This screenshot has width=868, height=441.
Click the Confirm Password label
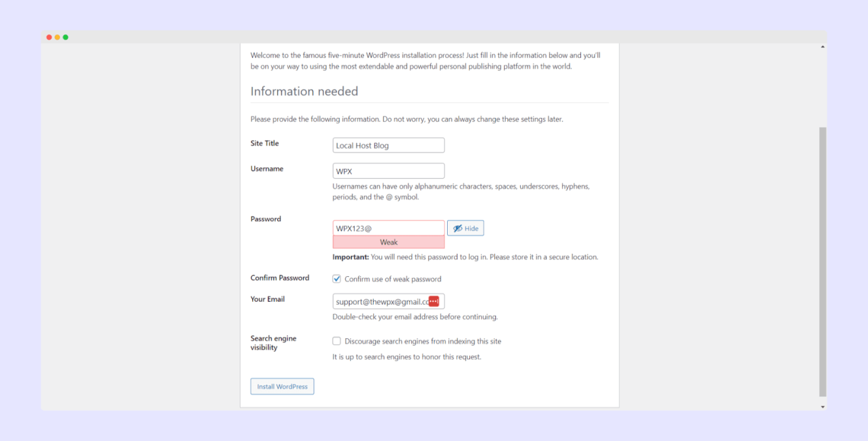(x=280, y=278)
